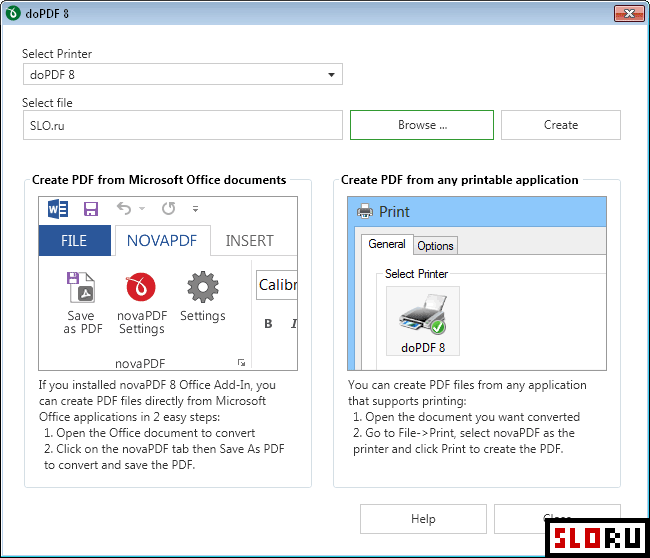The width and height of the screenshot is (650, 558).
Task: Click the Select file input field
Action: coord(182,125)
